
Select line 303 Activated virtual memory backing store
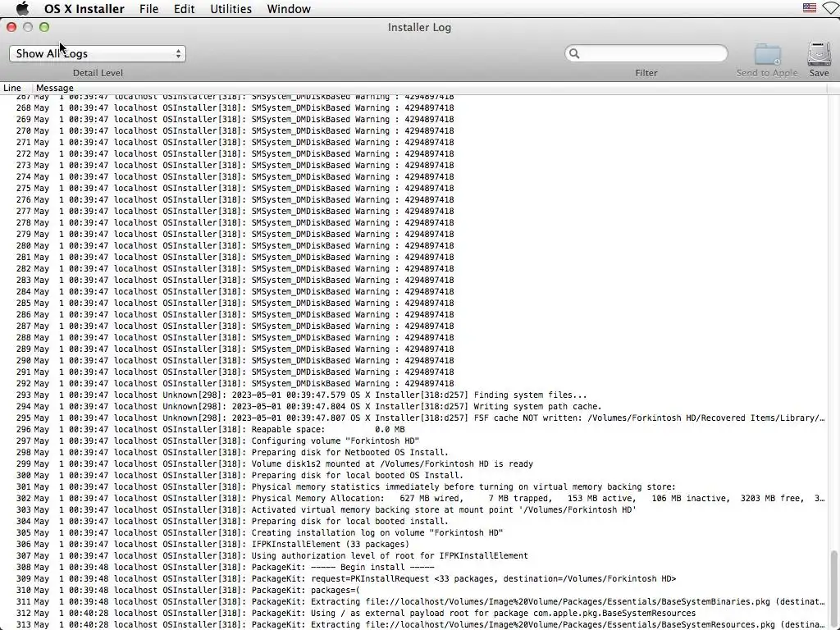click(413, 510)
